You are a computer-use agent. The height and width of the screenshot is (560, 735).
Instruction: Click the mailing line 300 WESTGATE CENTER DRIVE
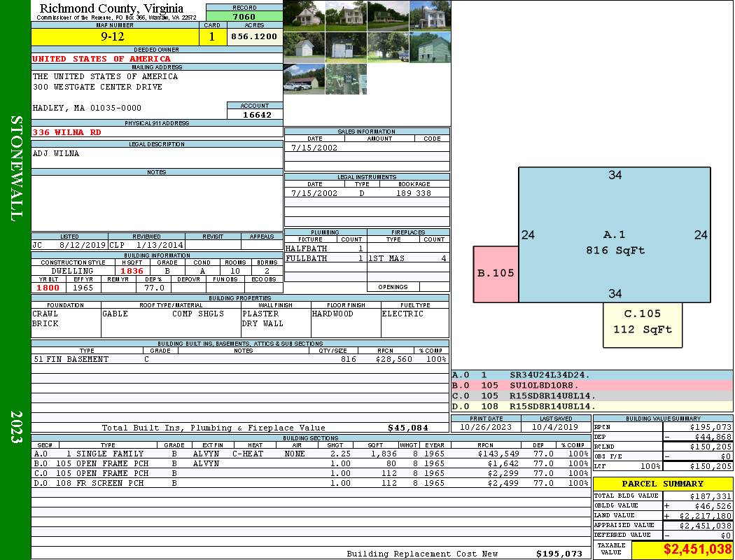pos(97,87)
